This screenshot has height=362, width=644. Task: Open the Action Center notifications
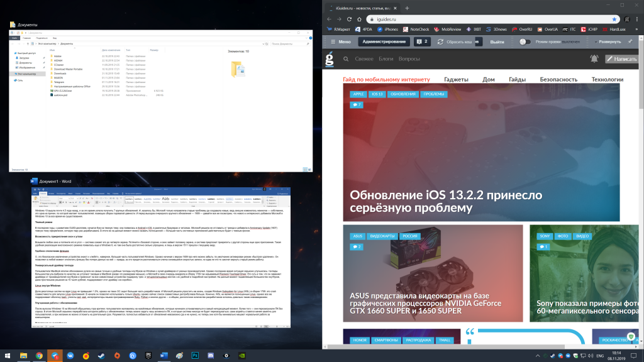634,356
